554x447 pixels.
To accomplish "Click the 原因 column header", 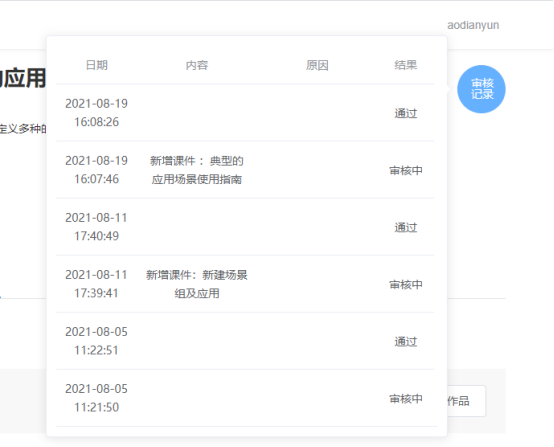I will [x=317, y=65].
